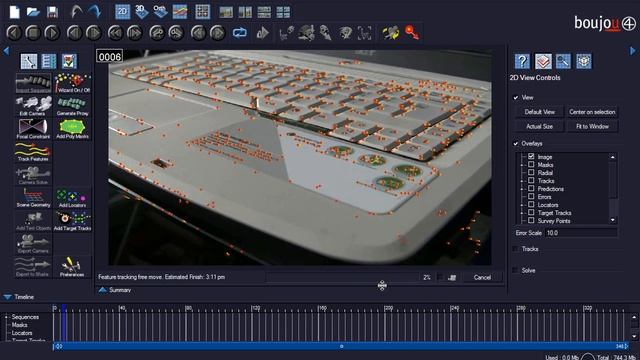Open Preferences tool

point(72,267)
